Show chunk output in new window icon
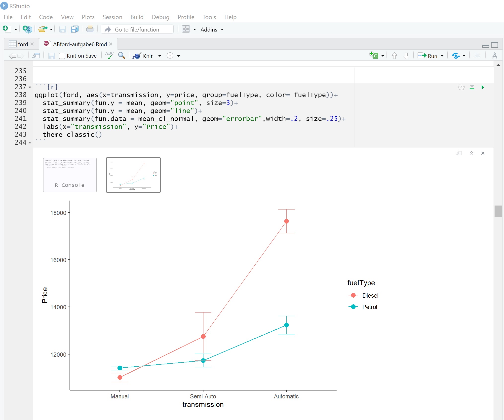504x420 pixels. coord(459,153)
